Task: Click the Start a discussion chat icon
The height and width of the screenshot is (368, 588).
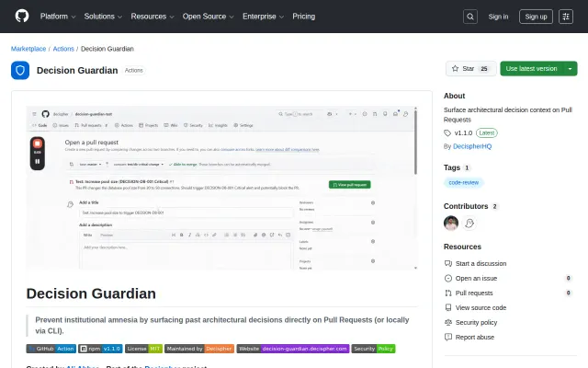Action: (x=448, y=264)
